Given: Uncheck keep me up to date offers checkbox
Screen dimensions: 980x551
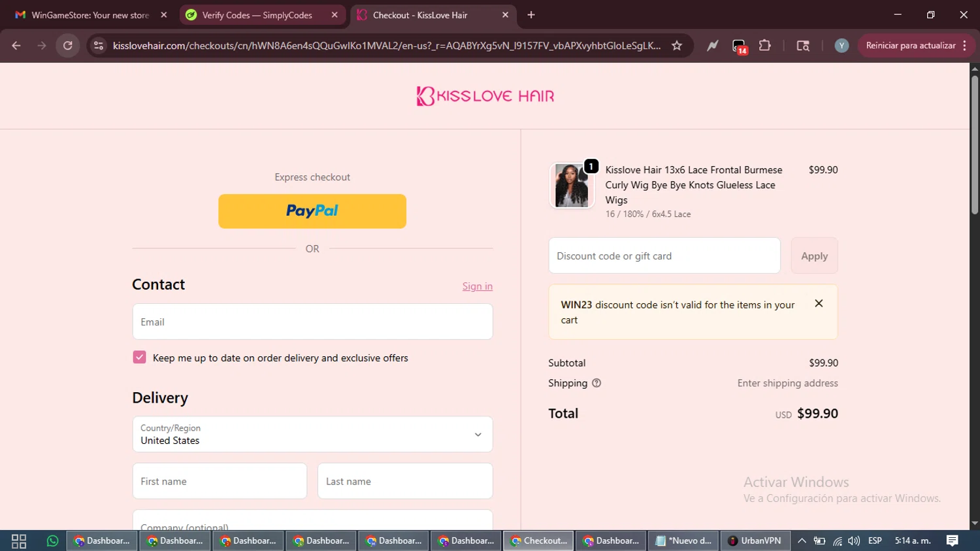Looking at the screenshot, I should click(139, 357).
